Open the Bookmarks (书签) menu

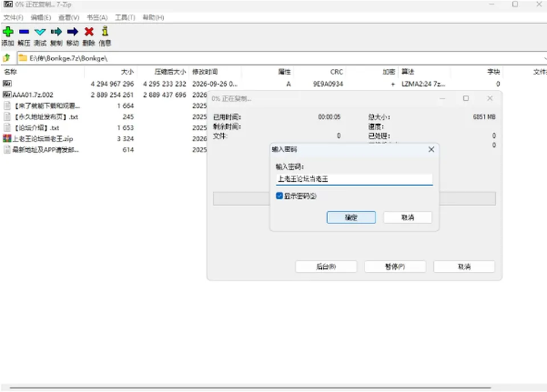coord(97,18)
